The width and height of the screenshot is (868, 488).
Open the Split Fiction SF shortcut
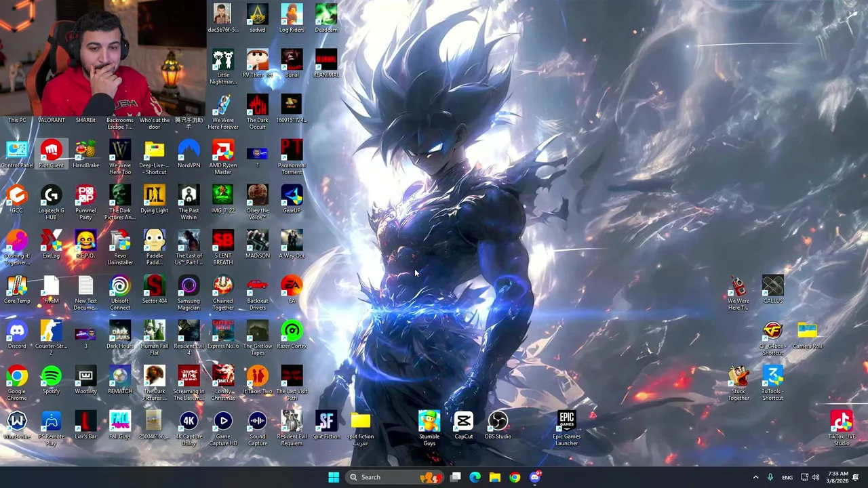[x=326, y=426]
